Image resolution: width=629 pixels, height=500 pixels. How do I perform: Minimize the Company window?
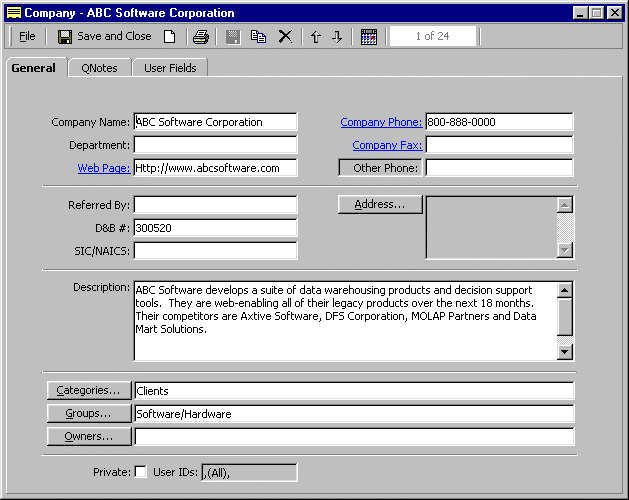pos(579,13)
